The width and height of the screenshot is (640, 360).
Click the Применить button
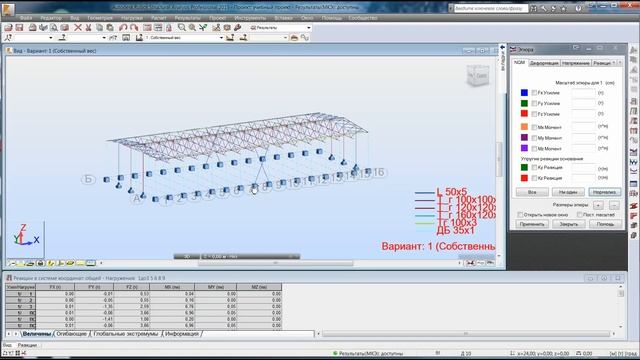pyautogui.click(x=532, y=224)
